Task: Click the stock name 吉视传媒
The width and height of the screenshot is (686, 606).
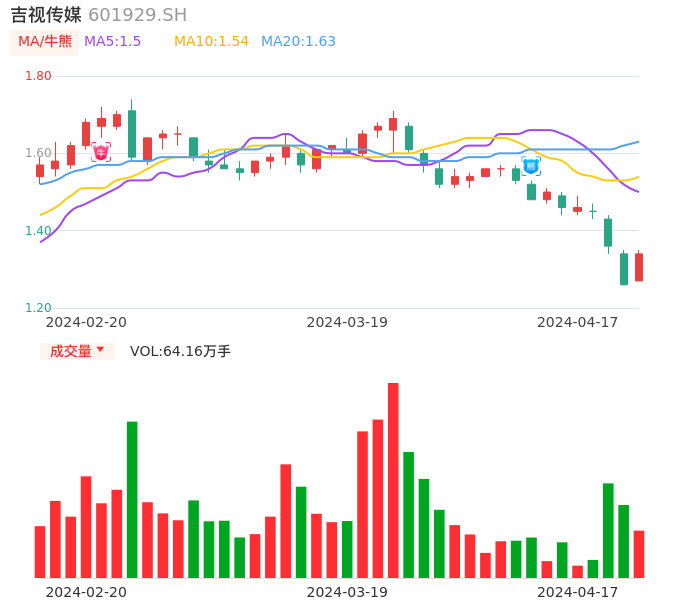Action: coord(46,15)
